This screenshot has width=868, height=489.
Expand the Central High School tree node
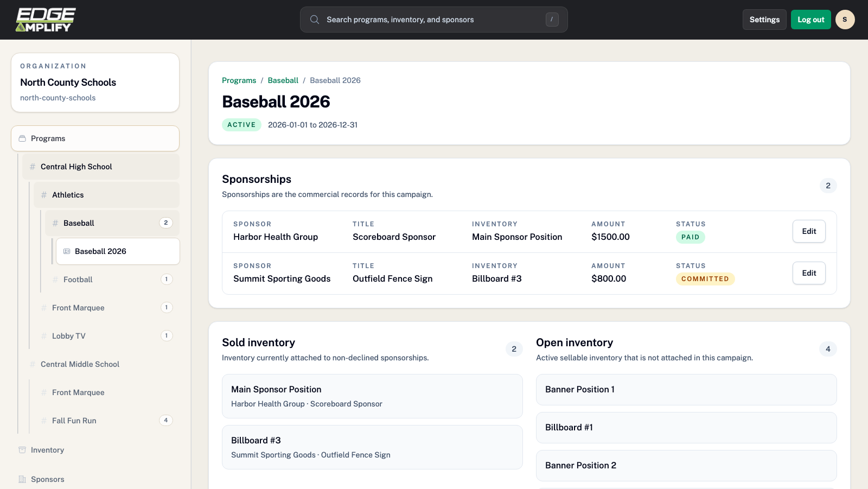click(x=76, y=167)
